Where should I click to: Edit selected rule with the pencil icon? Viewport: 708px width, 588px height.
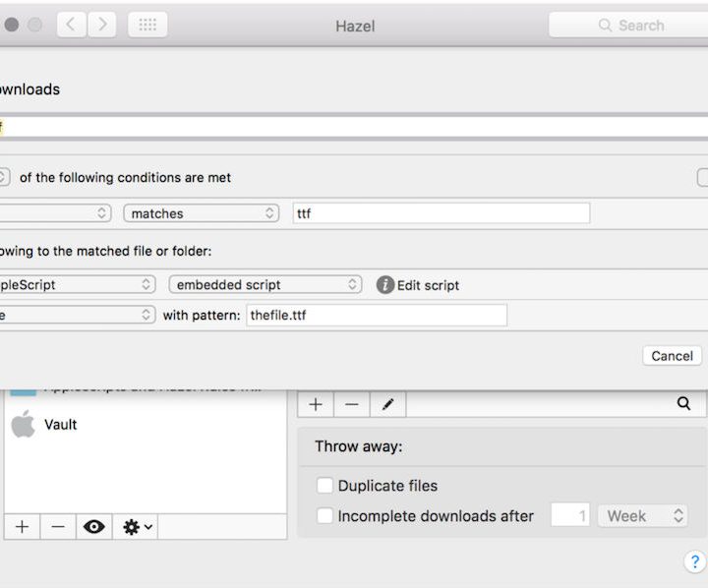tap(387, 404)
